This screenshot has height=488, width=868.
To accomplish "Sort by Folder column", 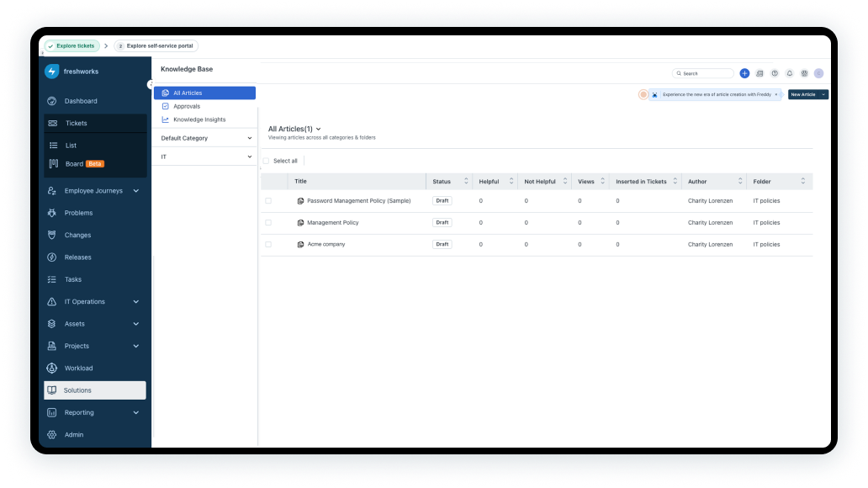I will [803, 181].
